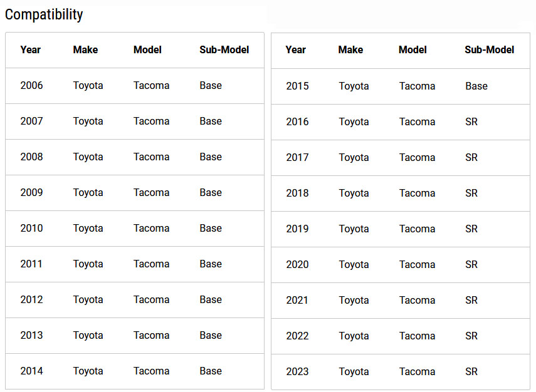Click the right table's Model header
Viewport: 536px width, 392px height.
coord(413,50)
